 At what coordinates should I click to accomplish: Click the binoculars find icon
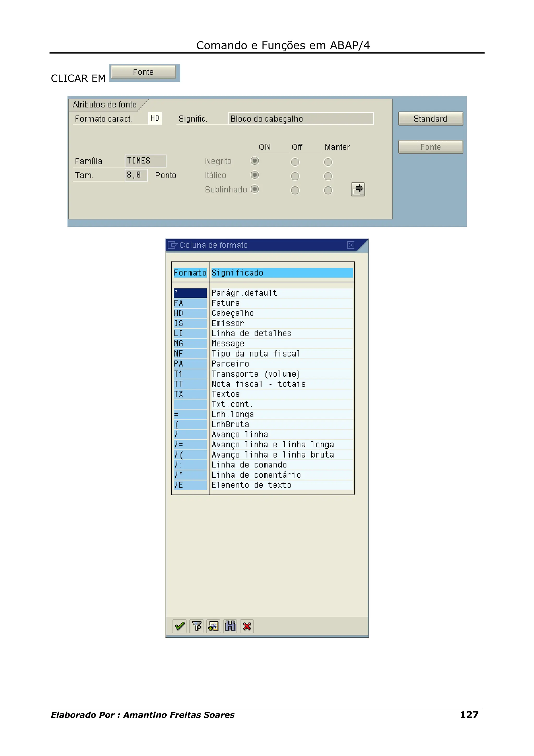[x=230, y=626]
